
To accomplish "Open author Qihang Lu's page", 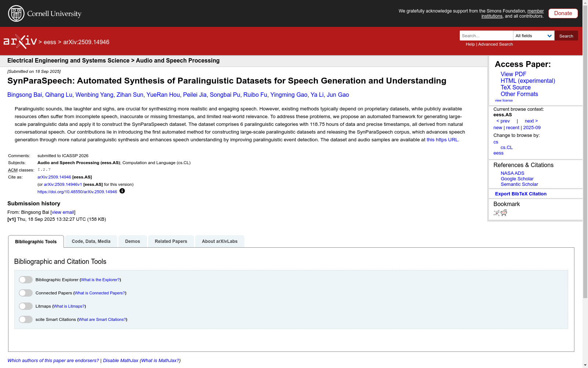I will coord(59,95).
